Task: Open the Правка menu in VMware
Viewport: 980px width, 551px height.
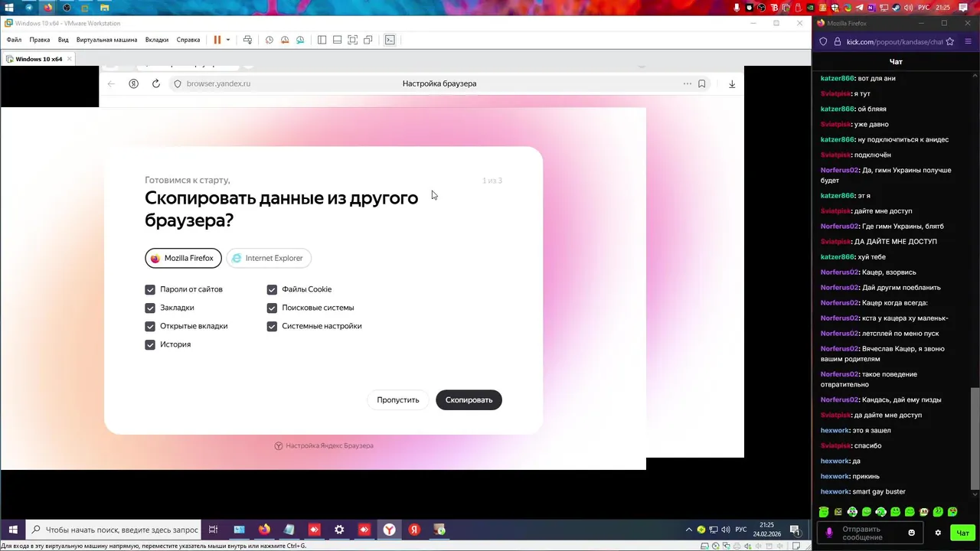Action: tap(40, 40)
